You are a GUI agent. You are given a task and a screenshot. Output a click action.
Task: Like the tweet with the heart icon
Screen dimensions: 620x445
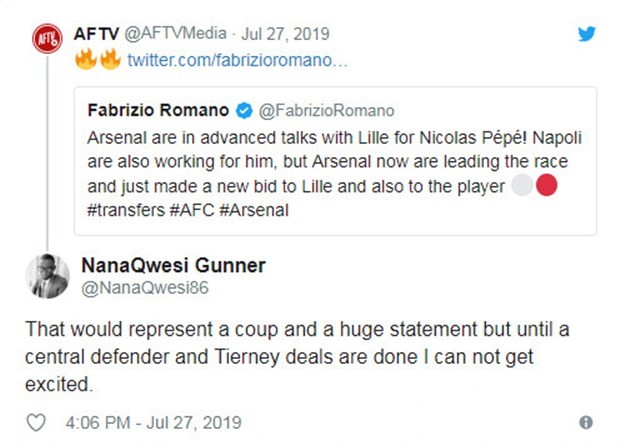tap(33, 422)
